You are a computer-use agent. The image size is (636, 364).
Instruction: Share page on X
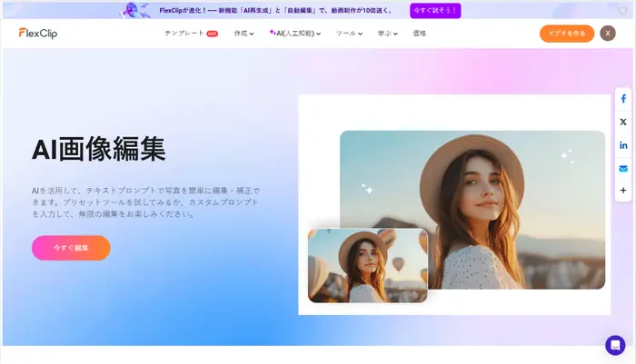(x=623, y=122)
